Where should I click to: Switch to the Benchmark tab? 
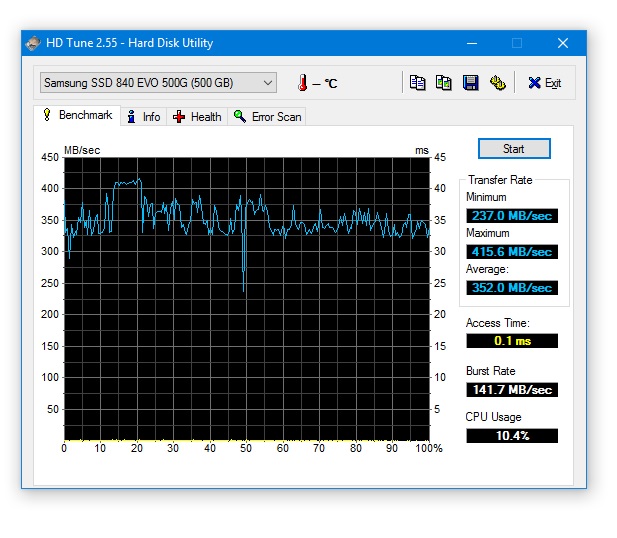coord(78,115)
